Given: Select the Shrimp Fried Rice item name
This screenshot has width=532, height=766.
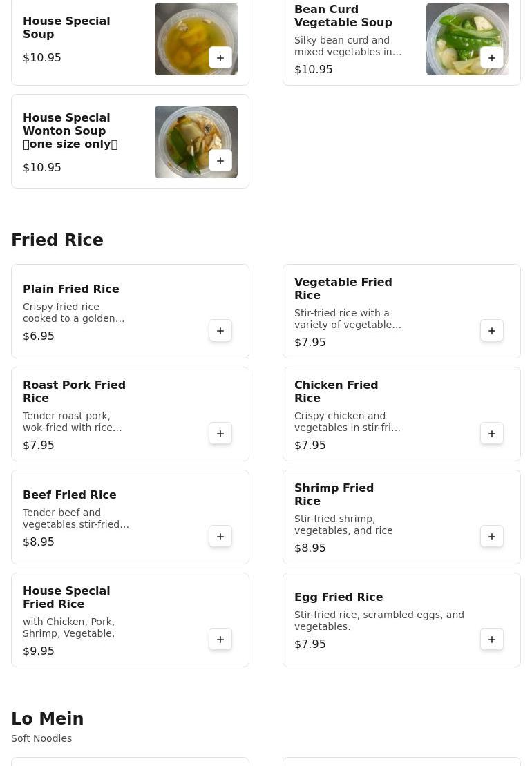Looking at the screenshot, I should pos(334,495).
